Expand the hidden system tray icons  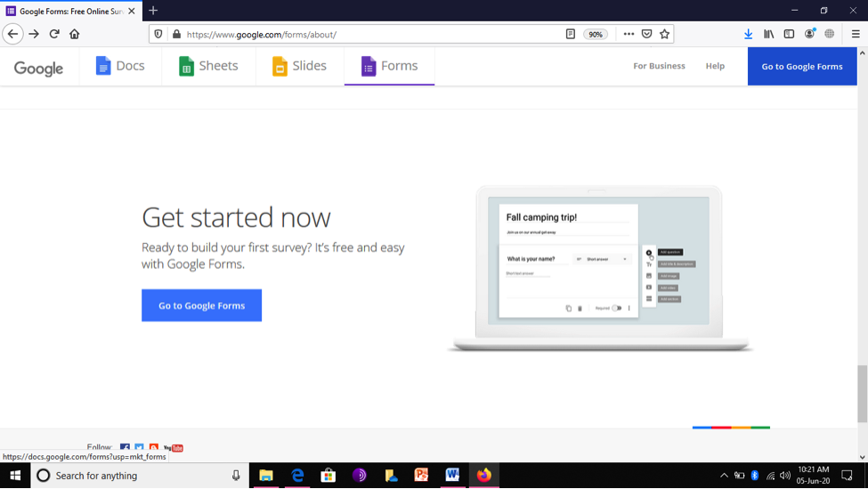pyautogui.click(x=724, y=476)
